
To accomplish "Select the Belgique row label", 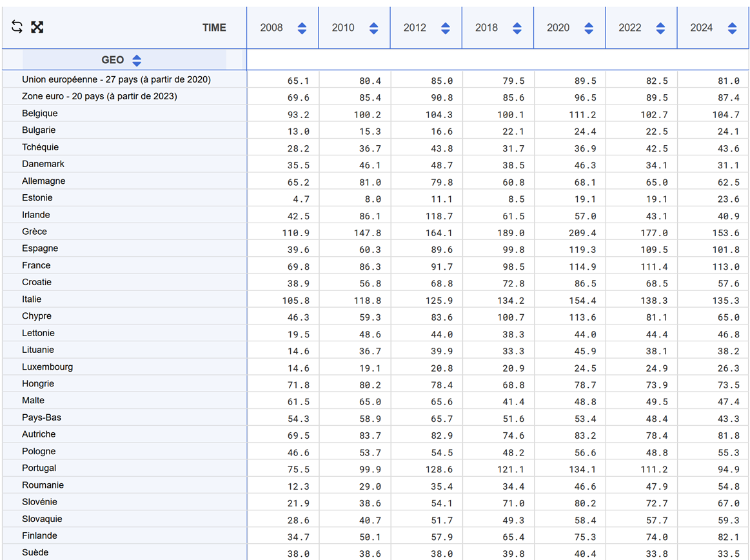I will pyautogui.click(x=40, y=114).
